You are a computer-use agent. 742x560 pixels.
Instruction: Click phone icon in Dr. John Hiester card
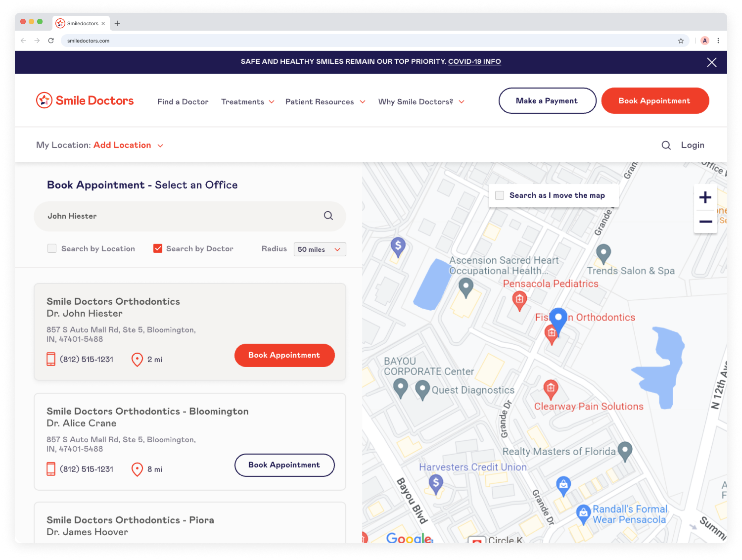click(x=51, y=359)
